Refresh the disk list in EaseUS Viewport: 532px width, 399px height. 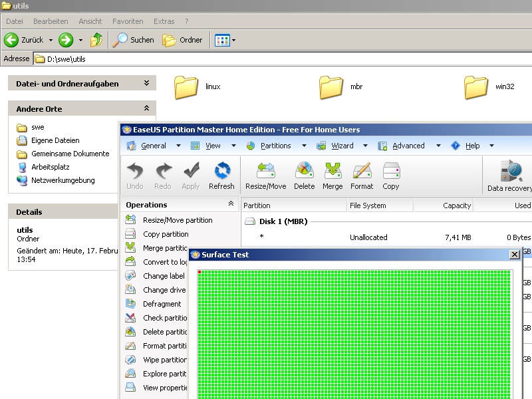coord(221,176)
